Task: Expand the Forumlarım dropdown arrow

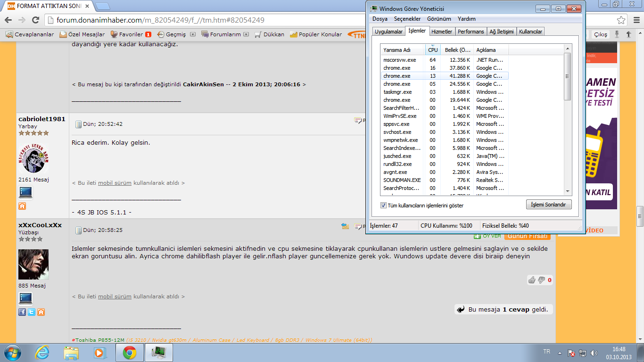Action: 246,34
